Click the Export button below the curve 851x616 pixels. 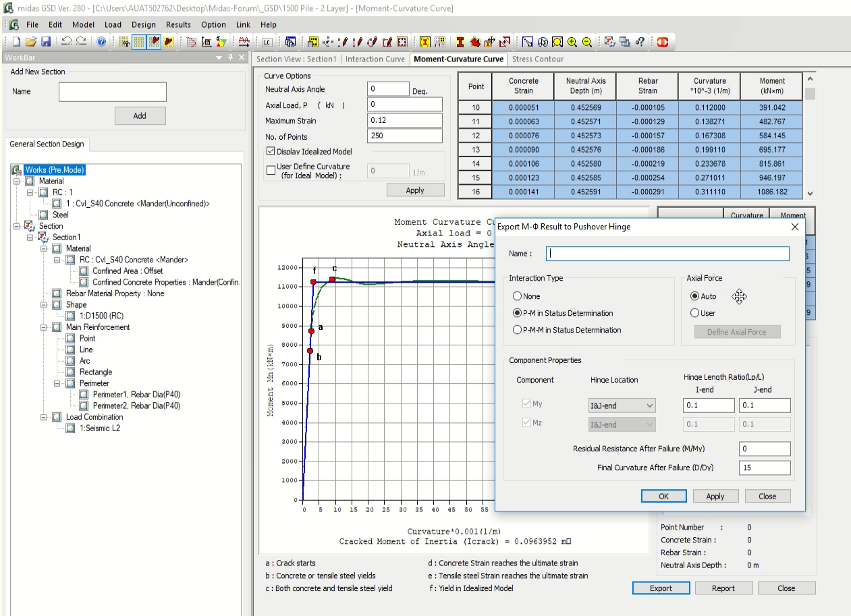tap(660, 588)
